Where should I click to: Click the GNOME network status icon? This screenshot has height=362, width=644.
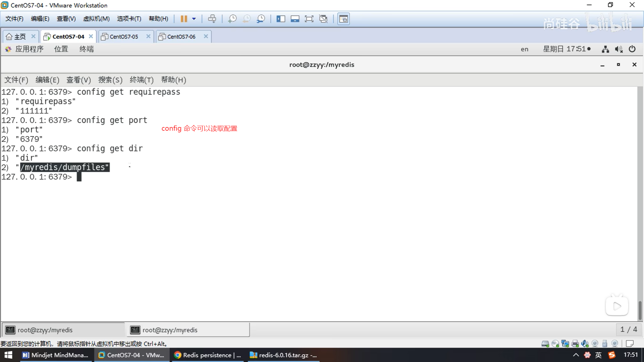(x=605, y=49)
